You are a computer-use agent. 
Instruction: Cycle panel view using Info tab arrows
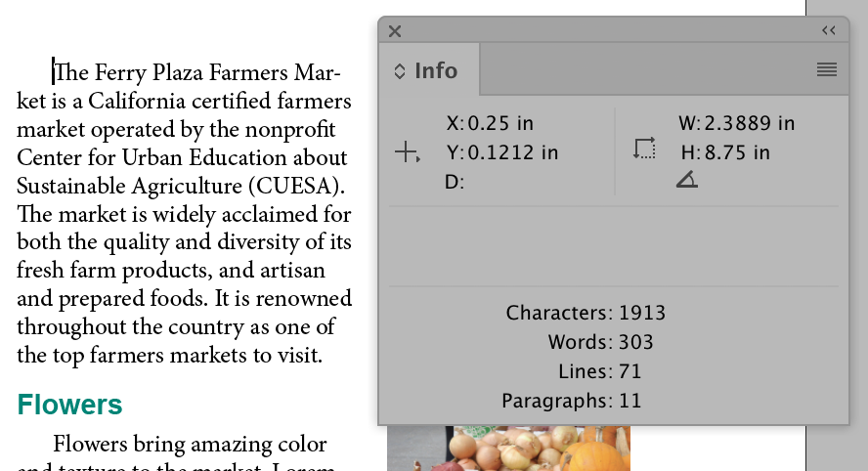tap(400, 71)
